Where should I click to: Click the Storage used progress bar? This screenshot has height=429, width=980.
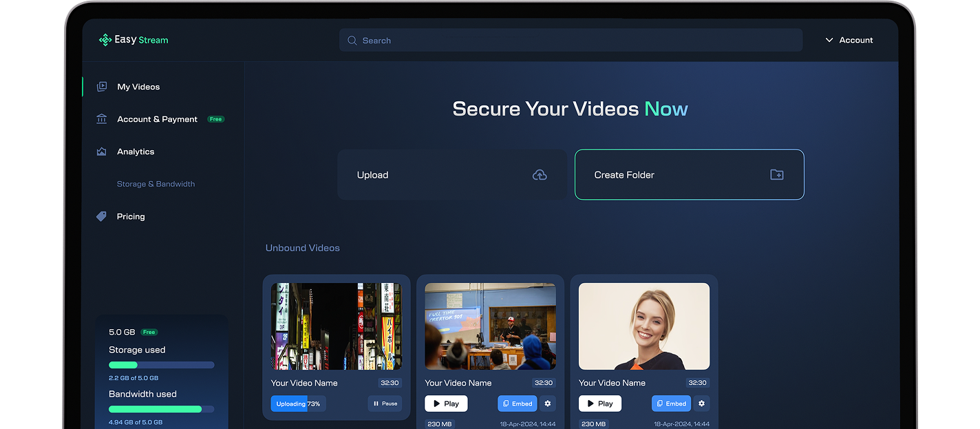161,365
